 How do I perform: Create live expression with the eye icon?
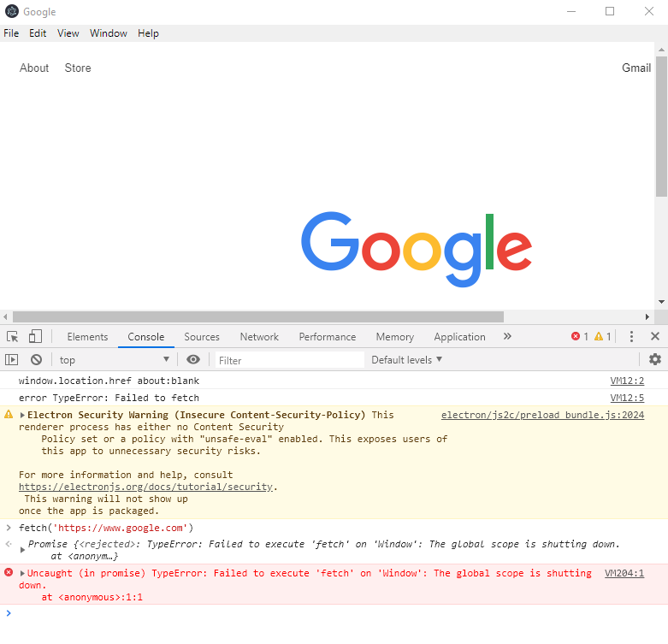click(193, 360)
